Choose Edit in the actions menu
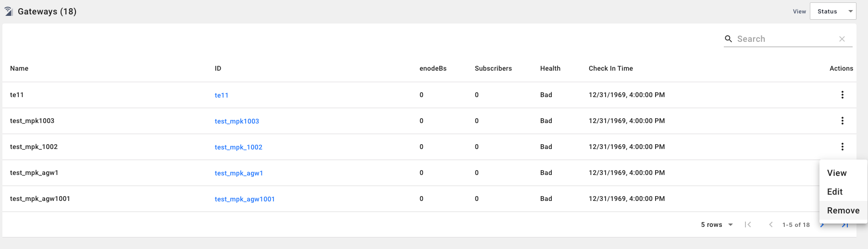Screen dimensions: 868x249 835,192
